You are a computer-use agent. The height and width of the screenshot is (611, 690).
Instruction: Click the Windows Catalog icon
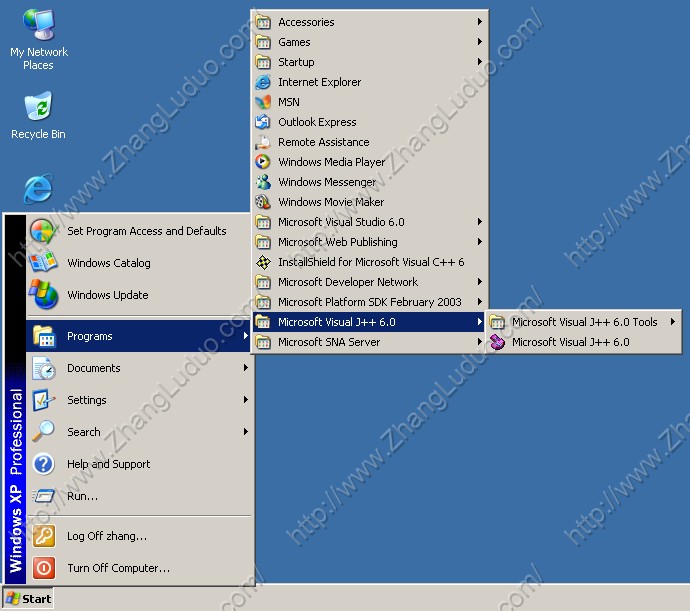pos(43,263)
